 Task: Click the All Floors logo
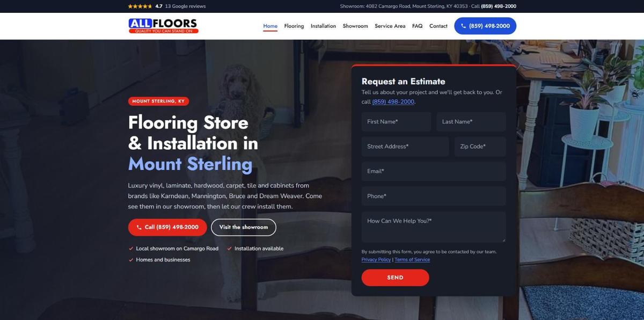tap(163, 26)
